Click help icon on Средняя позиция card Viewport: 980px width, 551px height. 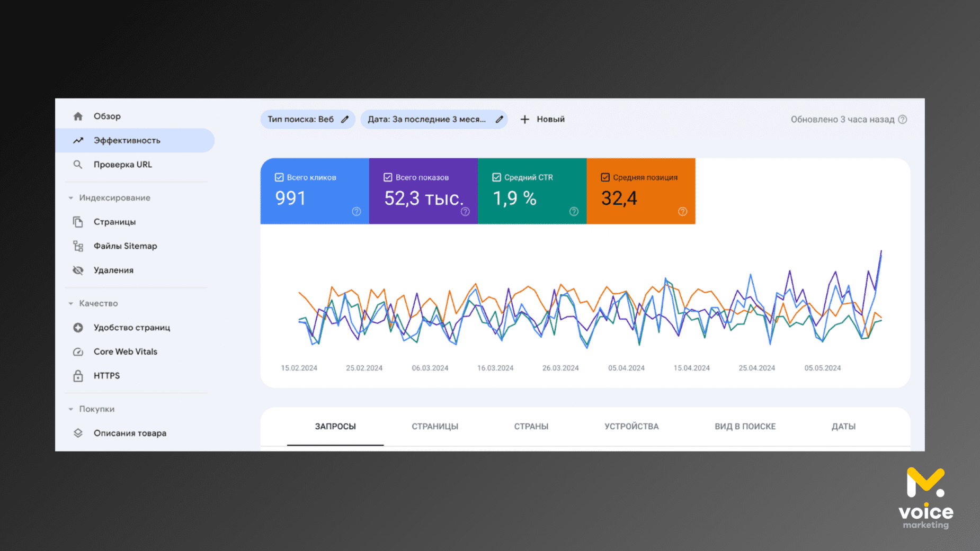point(682,212)
